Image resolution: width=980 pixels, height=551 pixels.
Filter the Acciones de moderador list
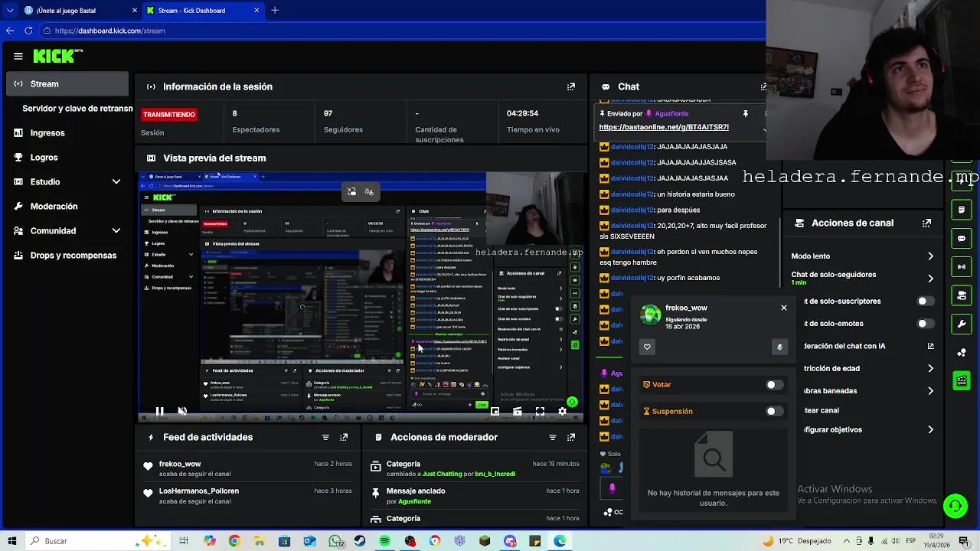point(553,437)
